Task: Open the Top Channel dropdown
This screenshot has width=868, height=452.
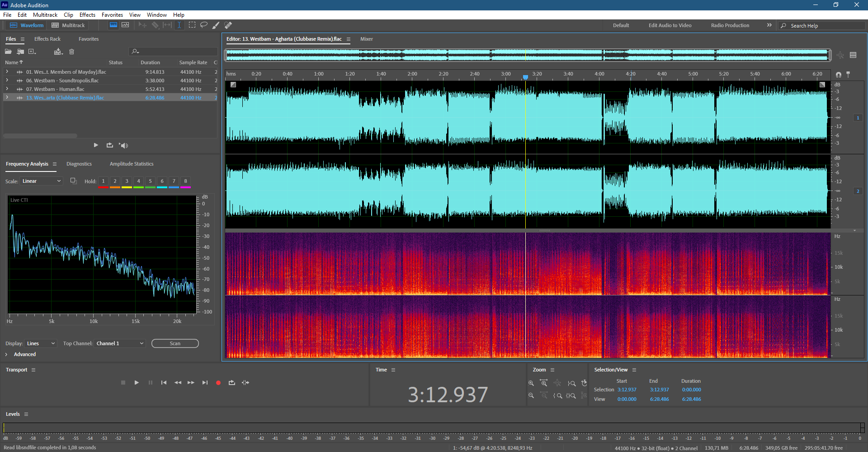Action: coord(120,343)
